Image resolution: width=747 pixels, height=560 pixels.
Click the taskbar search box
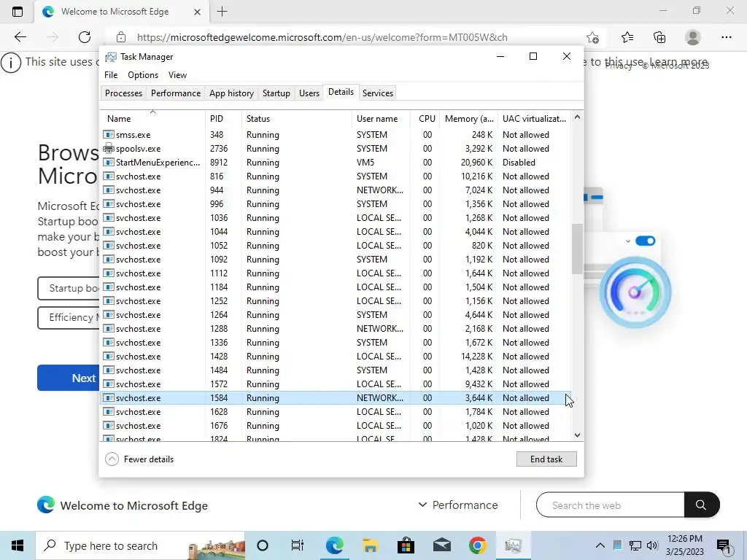coord(140,545)
